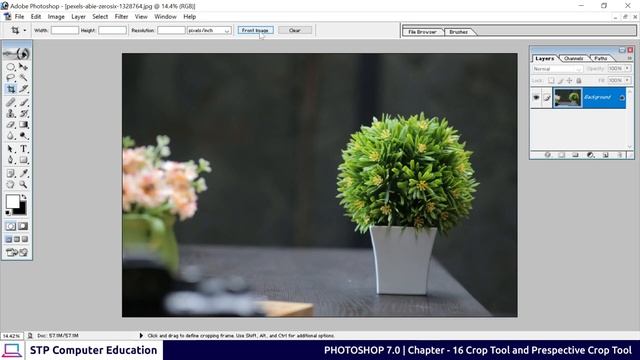Switch to the Channels tab

click(x=573, y=58)
